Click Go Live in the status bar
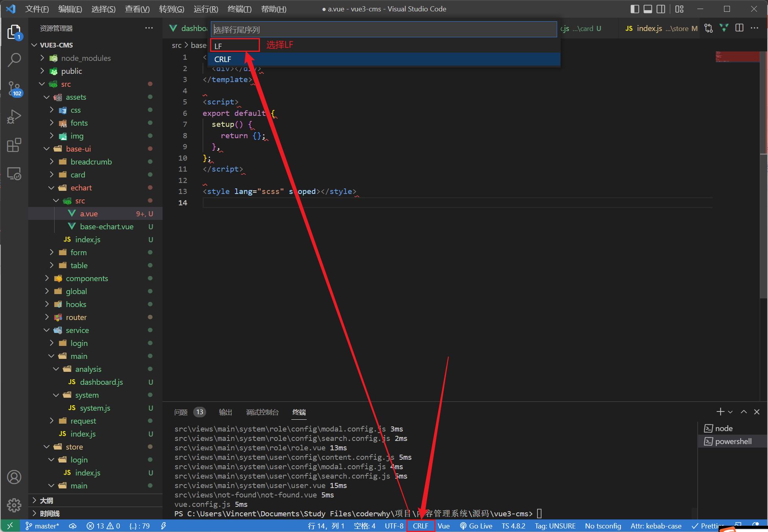The height and width of the screenshot is (532, 768). (476, 526)
